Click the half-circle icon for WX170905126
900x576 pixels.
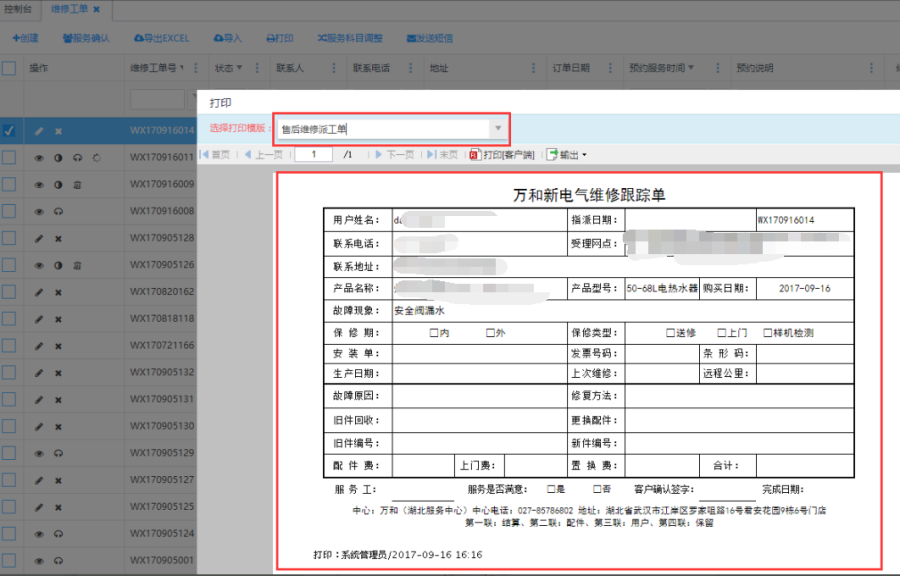click(x=58, y=266)
